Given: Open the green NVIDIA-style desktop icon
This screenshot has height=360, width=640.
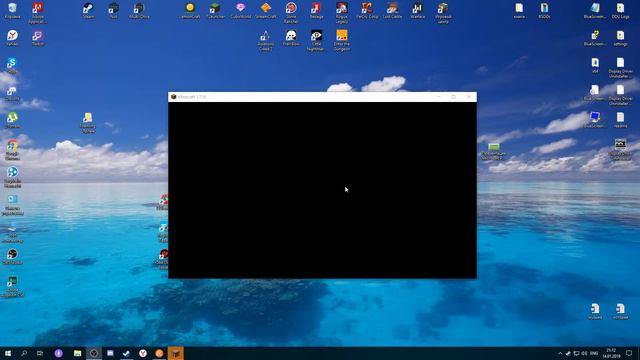Looking at the screenshot, I should (x=493, y=151).
